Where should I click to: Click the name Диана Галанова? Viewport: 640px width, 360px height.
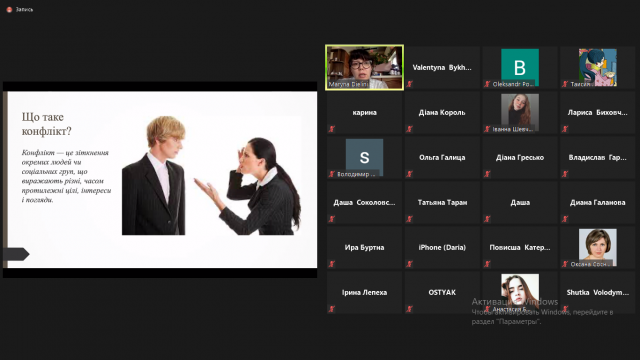click(598, 202)
